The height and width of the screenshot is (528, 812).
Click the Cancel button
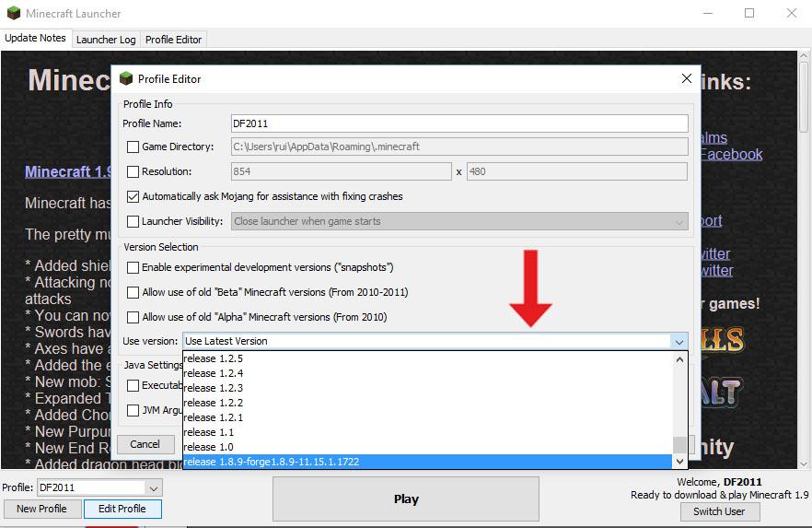click(145, 443)
